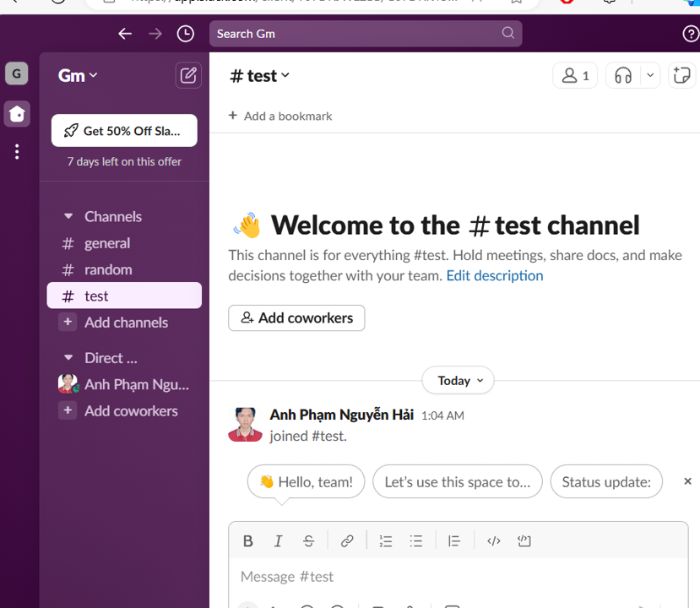Open direct message with Anh Phạm Ngu...
Viewport: 700px width, 608px height.
pos(124,384)
